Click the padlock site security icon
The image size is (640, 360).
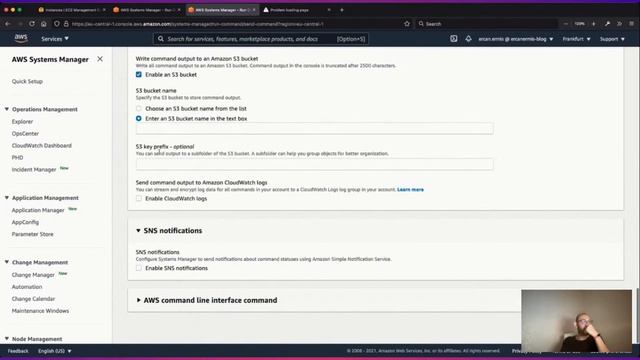[x=66, y=24]
